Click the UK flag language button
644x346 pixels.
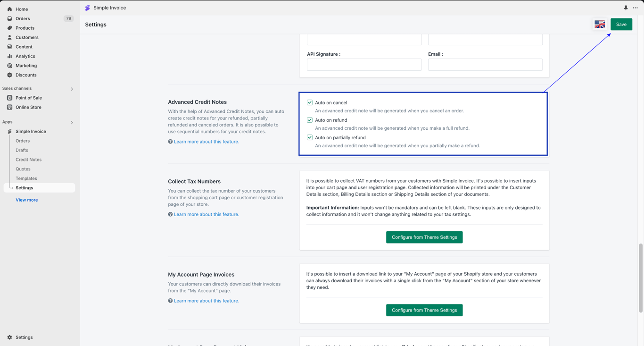click(x=600, y=25)
